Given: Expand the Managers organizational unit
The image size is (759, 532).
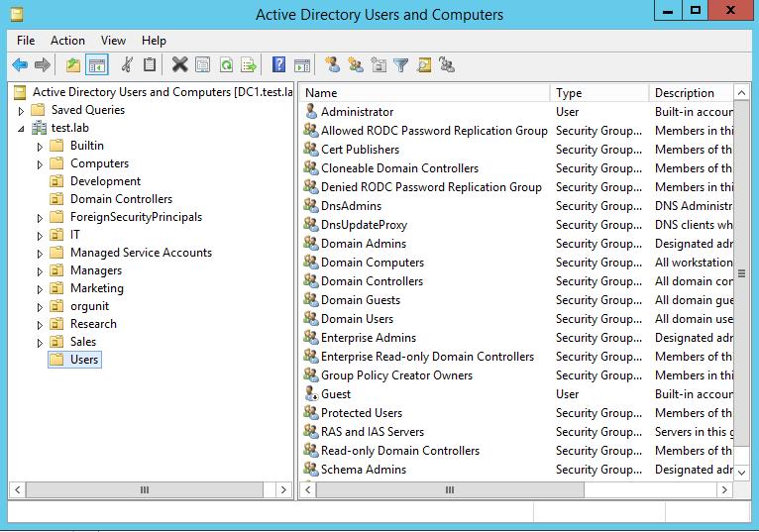Looking at the screenshot, I should click(x=40, y=271).
